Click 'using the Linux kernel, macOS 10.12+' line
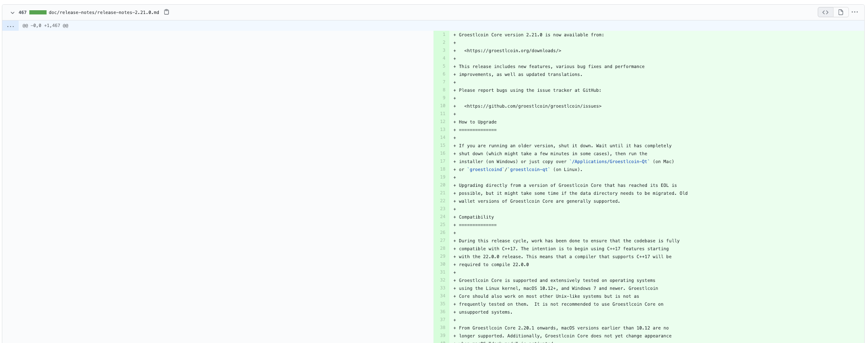 558,288
